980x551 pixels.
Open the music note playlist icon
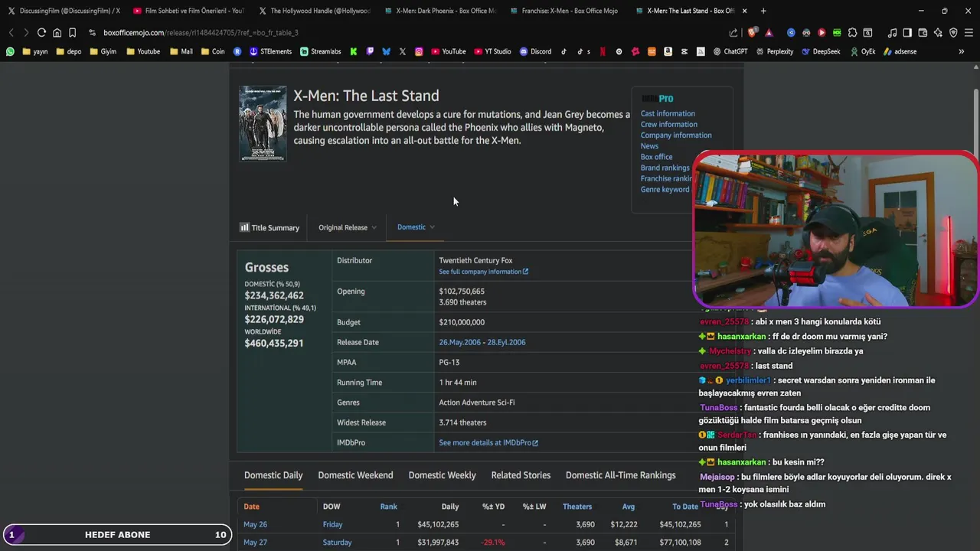pos(892,33)
